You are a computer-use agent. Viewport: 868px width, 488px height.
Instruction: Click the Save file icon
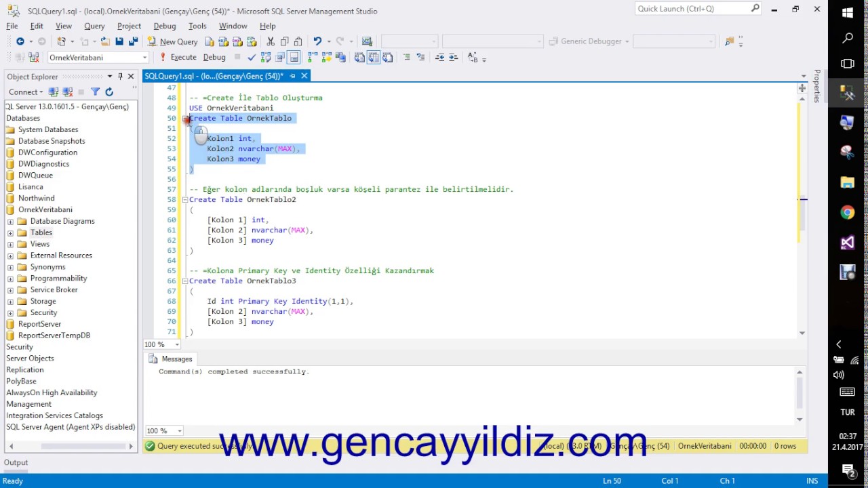coord(119,41)
